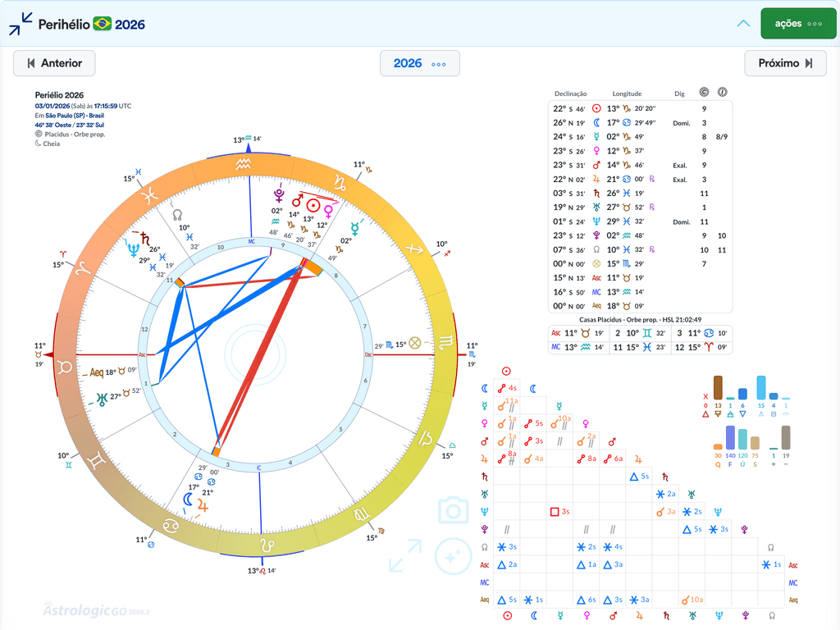Collapse the header with the up chevron
The height and width of the screenshot is (630, 840).
(743, 24)
